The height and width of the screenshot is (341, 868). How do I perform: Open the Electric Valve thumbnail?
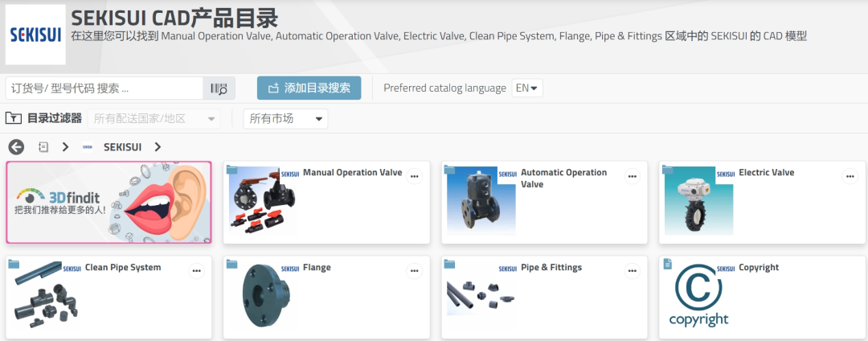click(x=699, y=201)
